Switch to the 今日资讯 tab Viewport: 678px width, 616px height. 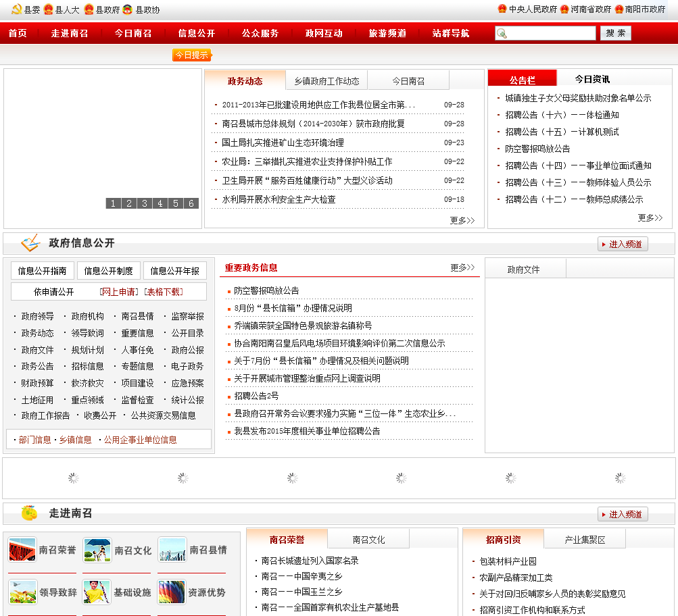pos(592,79)
